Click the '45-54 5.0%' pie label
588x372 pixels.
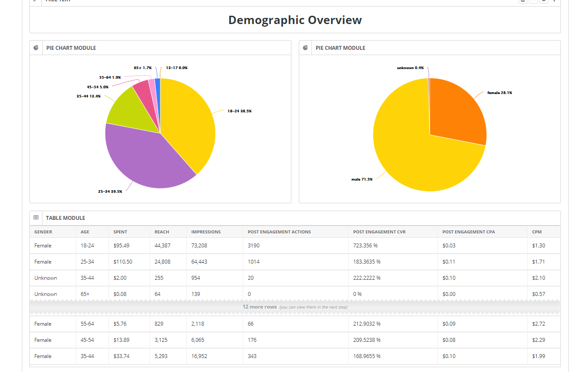point(98,87)
